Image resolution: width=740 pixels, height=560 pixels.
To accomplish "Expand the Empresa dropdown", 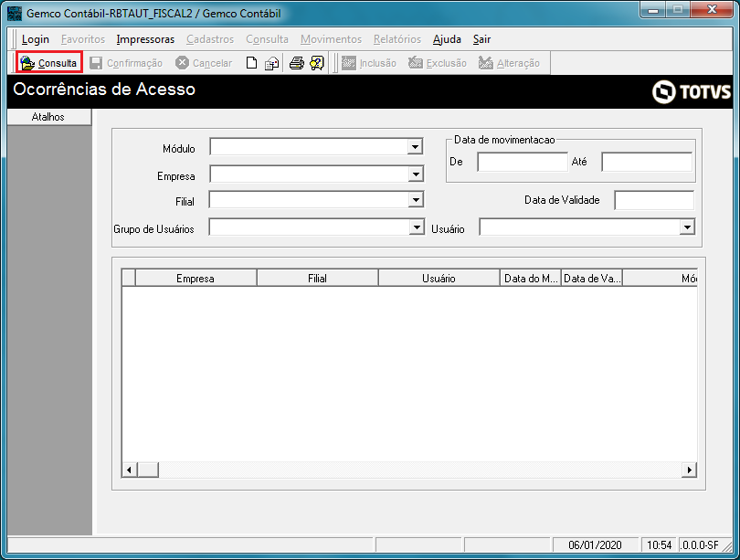I will pos(416,174).
